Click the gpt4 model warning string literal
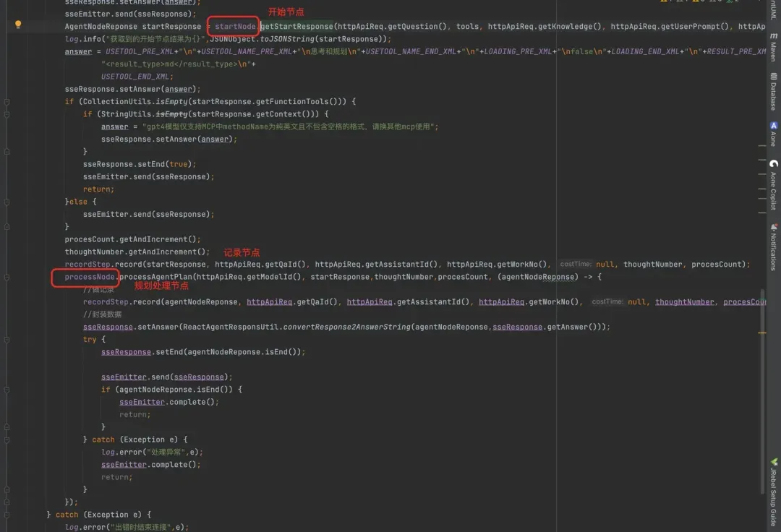The image size is (781, 532). (288, 127)
